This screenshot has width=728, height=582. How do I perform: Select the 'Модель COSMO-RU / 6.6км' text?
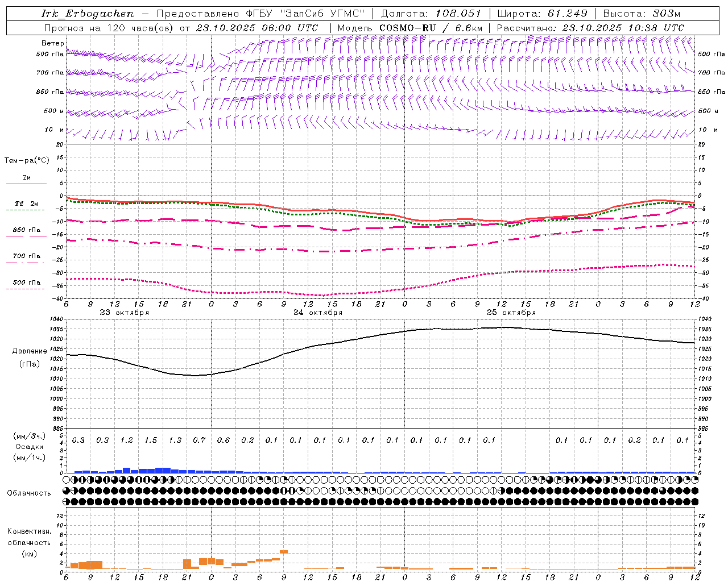tap(410, 28)
